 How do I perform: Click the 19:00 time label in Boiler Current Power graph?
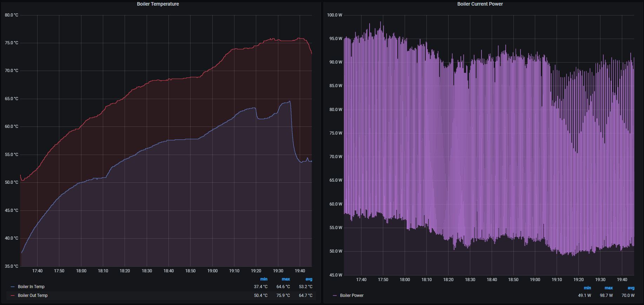(535, 280)
